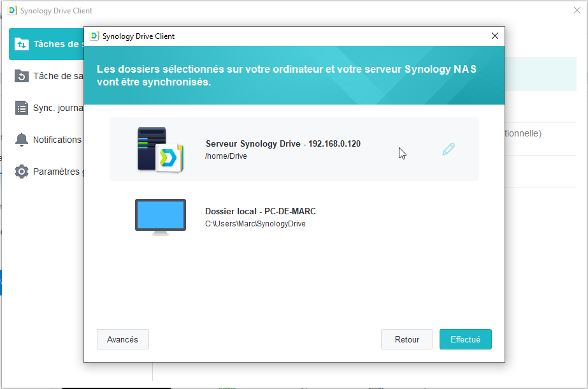
Task: Open the Tâche de sauvegarde sidebar item
Action: click(47, 76)
